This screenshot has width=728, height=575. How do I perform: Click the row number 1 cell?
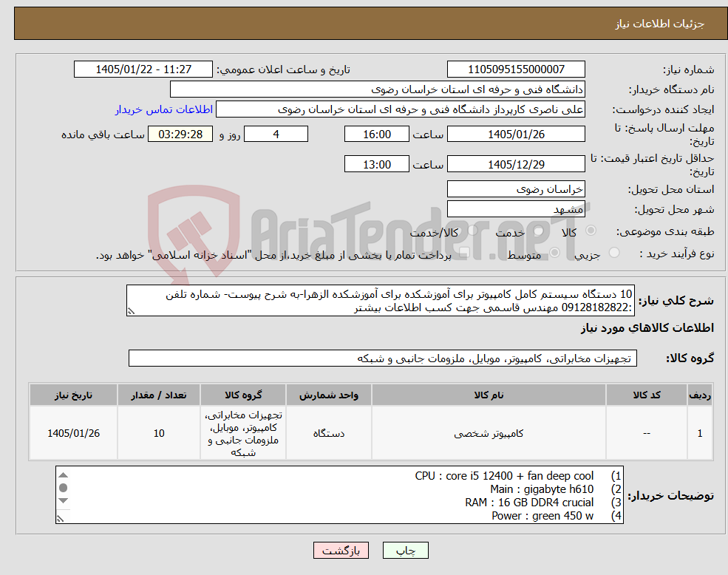click(x=700, y=433)
